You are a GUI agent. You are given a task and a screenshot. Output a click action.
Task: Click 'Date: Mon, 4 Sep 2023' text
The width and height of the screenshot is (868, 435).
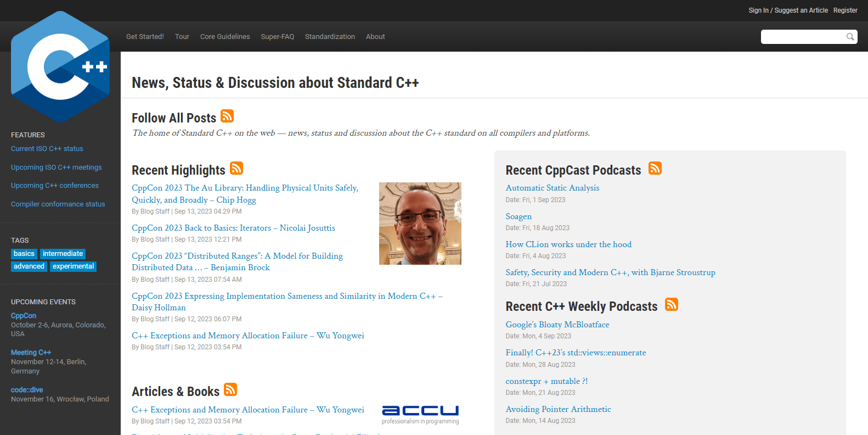point(538,336)
